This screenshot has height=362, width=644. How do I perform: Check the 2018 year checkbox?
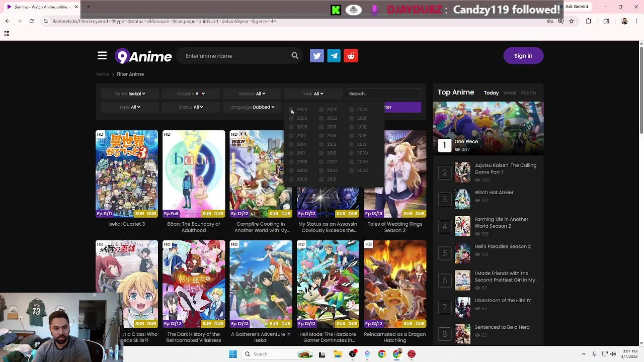(x=352, y=127)
